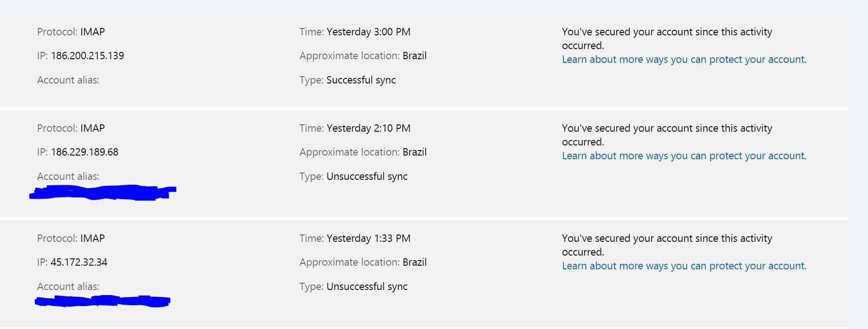
Task: Select the IP address 45.172.32.34
Action: (79, 262)
